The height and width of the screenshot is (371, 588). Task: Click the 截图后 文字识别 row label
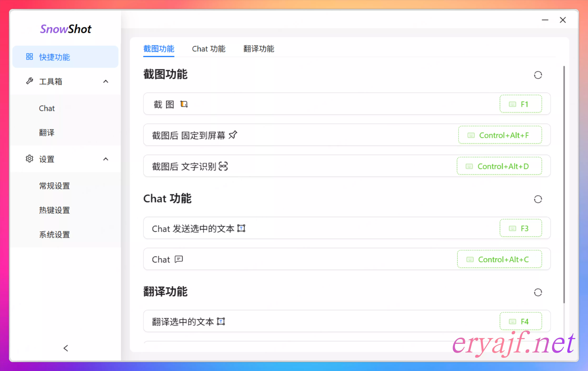[x=184, y=166]
